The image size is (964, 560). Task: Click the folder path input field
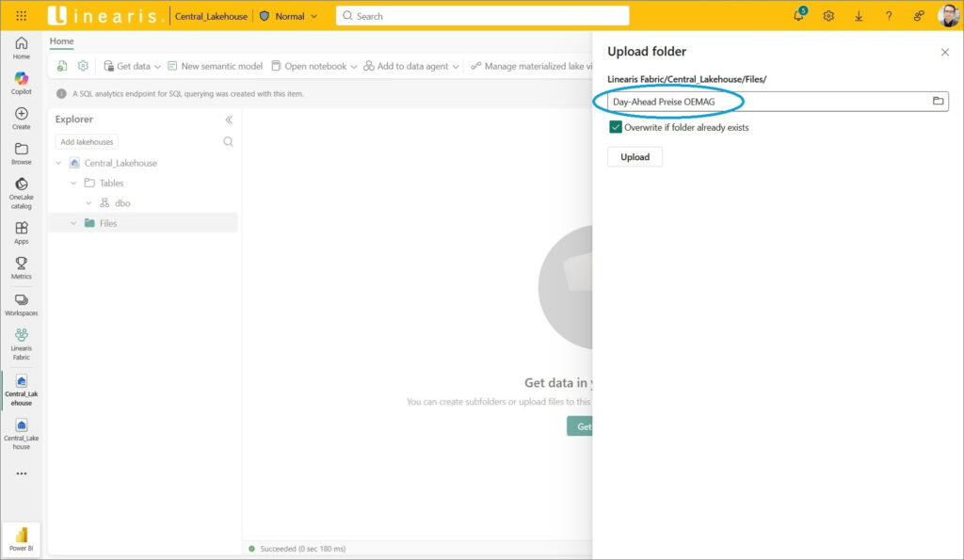(763, 102)
